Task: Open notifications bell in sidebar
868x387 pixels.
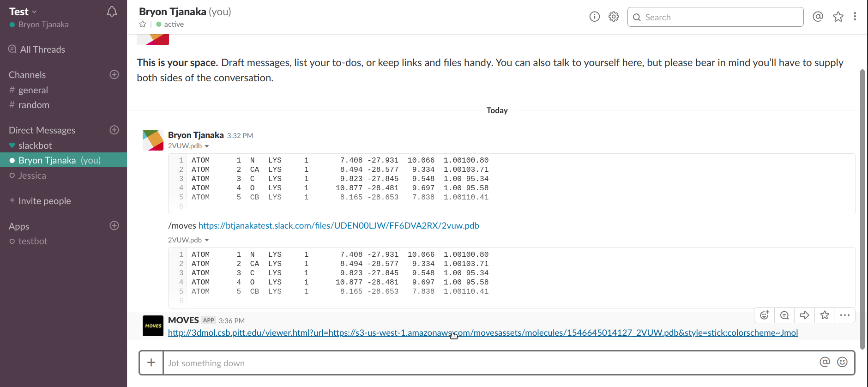Action: tap(112, 12)
